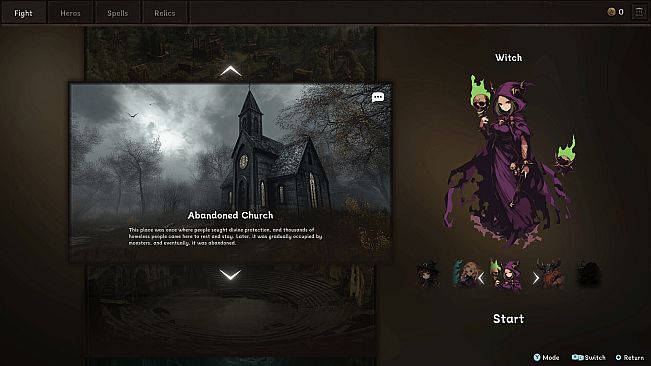This screenshot has width=651, height=366.
Task: Show next hero with right arrow
Action: pyautogui.click(x=536, y=278)
